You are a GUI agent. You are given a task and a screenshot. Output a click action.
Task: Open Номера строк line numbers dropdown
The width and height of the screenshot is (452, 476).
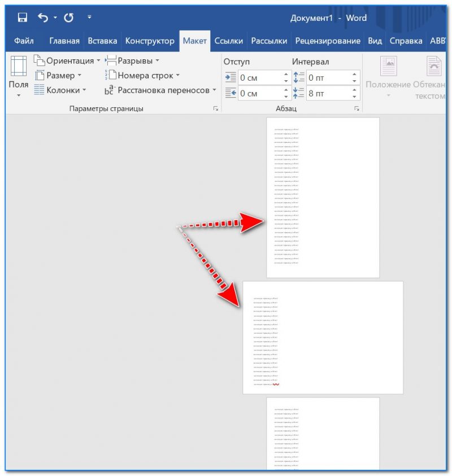(142, 75)
